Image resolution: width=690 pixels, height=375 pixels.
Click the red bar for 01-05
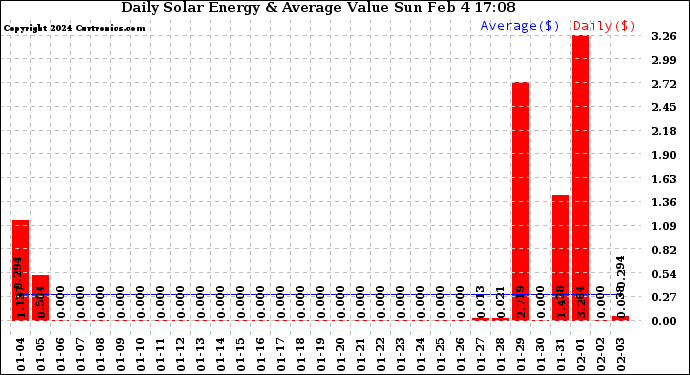[40, 298]
